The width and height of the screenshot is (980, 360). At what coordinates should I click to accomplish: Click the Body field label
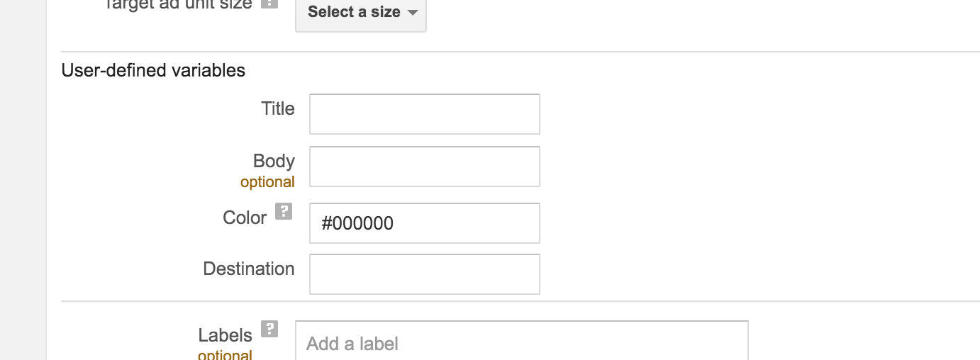pyautogui.click(x=274, y=161)
